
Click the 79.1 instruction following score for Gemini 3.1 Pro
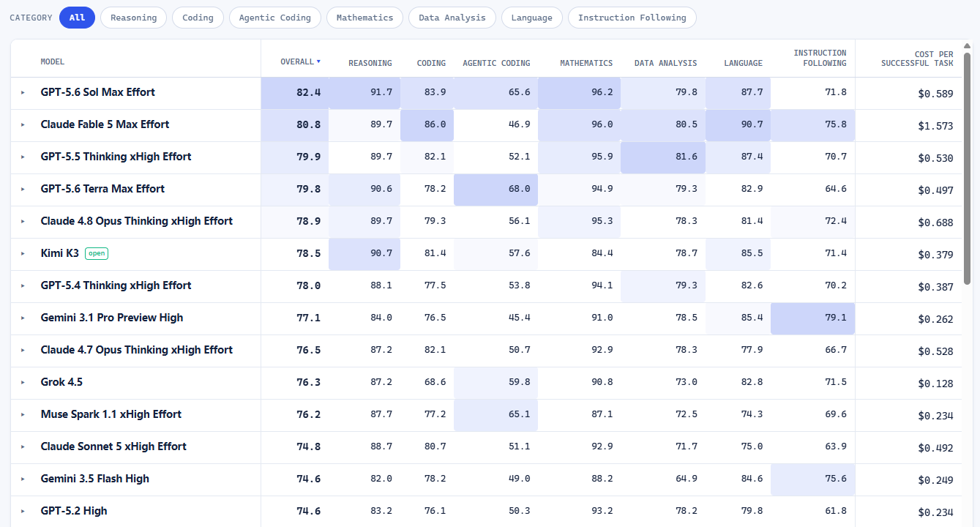coord(836,318)
